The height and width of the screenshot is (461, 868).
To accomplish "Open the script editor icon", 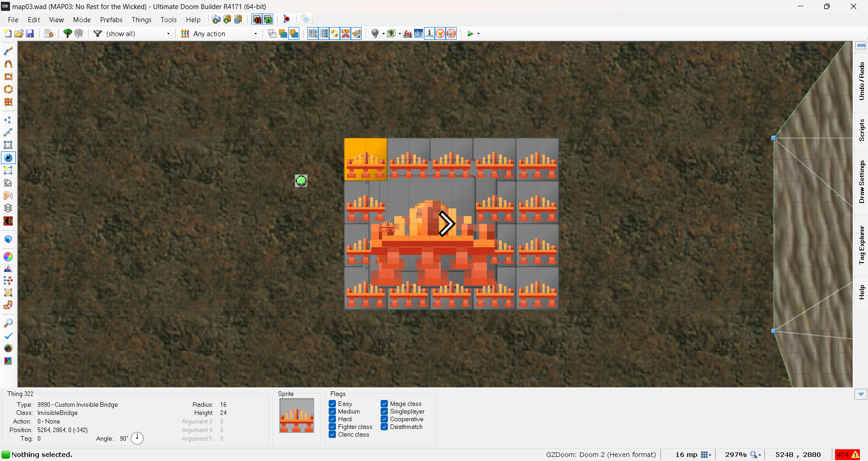I will click(49, 33).
